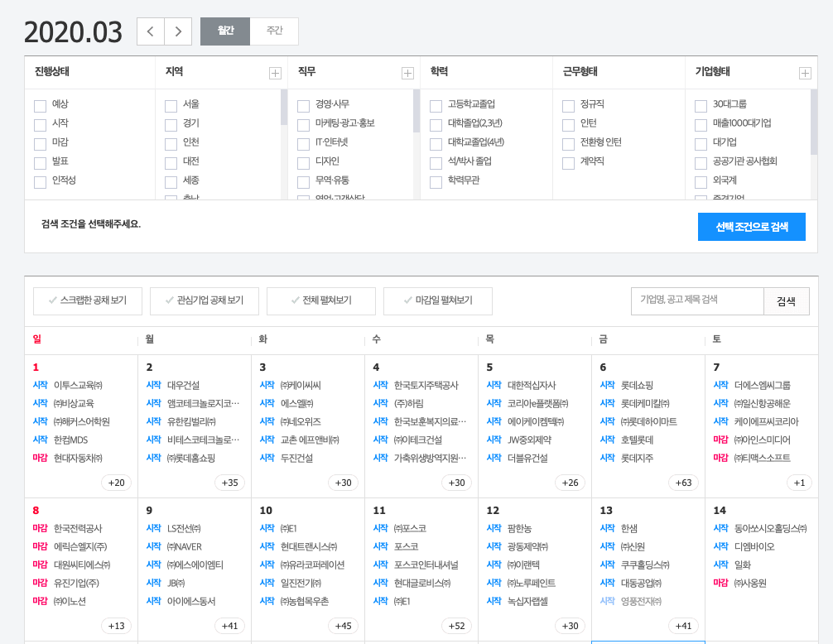Expand +45 more postings on March 10
The width and height of the screenshot is (833, 644).
coord(343,626)
